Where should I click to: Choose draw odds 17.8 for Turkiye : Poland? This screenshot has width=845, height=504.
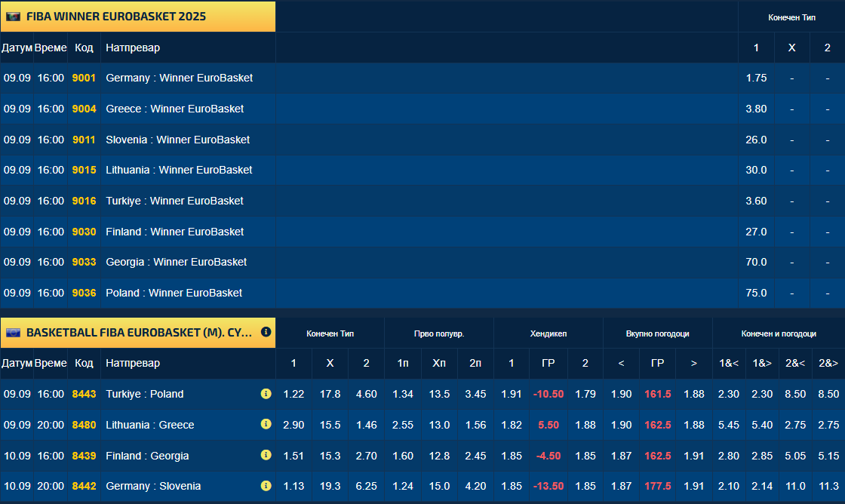coord(330,394)
